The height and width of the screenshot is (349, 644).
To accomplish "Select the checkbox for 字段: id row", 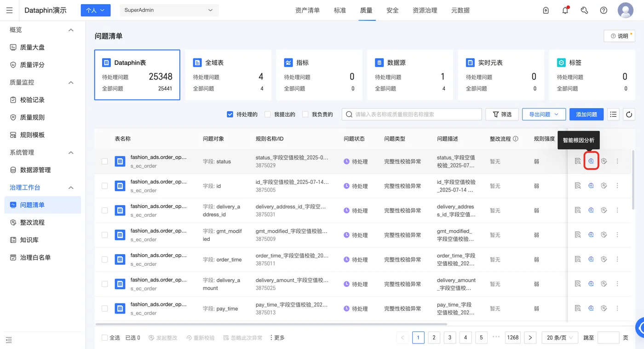I will [x=104, y=186].
